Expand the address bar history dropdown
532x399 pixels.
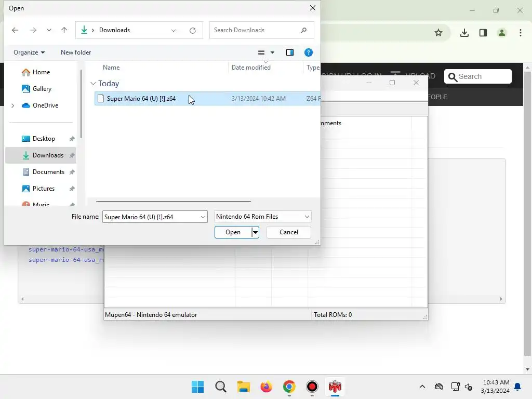174,31
